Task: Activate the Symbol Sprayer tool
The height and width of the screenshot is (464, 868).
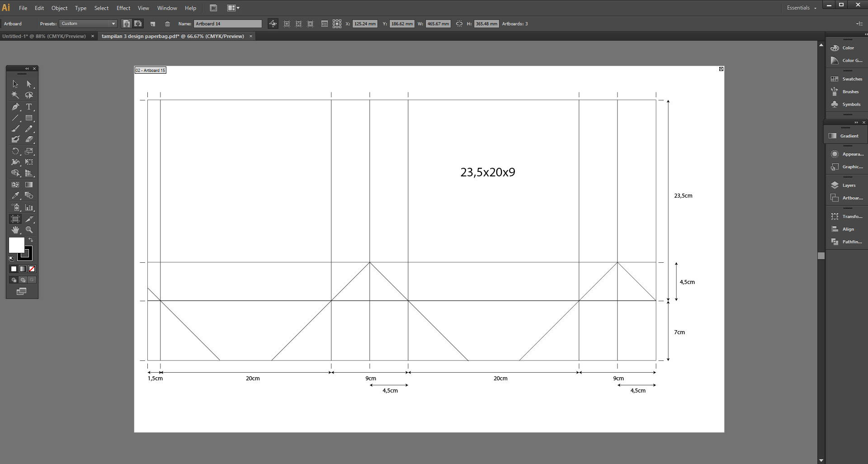Action: click(x=15, y=208)
